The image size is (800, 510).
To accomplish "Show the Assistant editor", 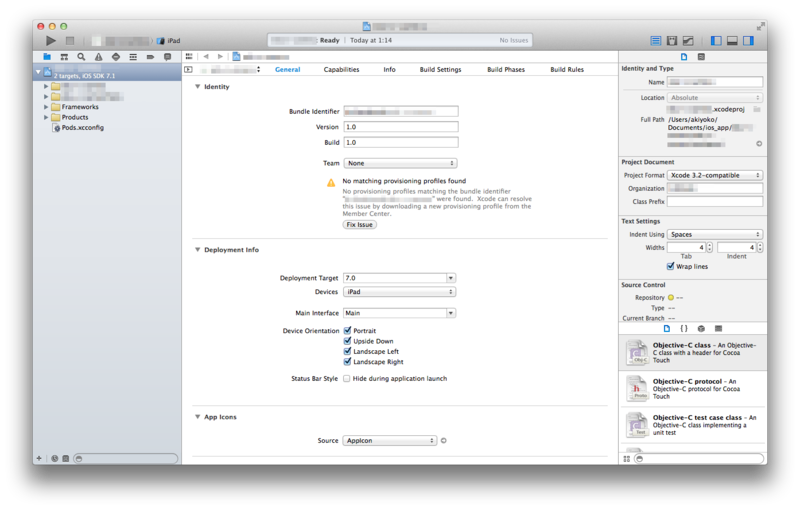I will 672,40.
